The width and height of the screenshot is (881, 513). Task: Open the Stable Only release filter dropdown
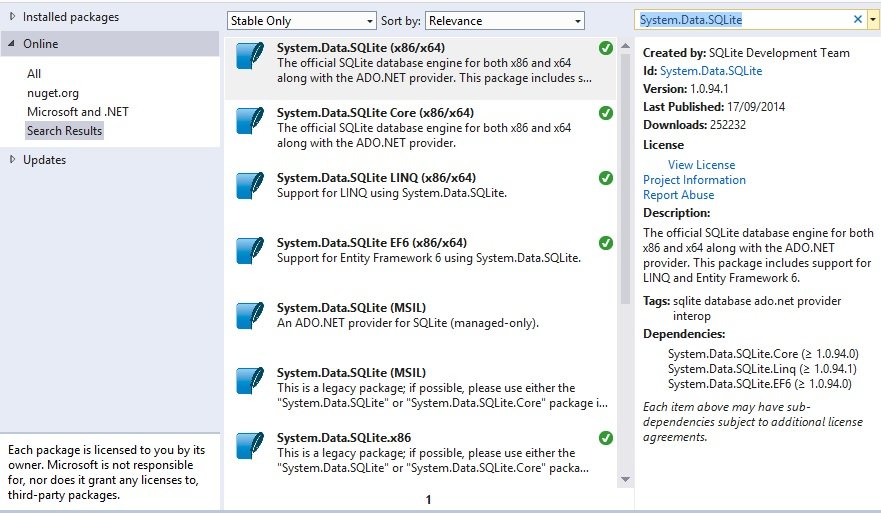(302, 21)
